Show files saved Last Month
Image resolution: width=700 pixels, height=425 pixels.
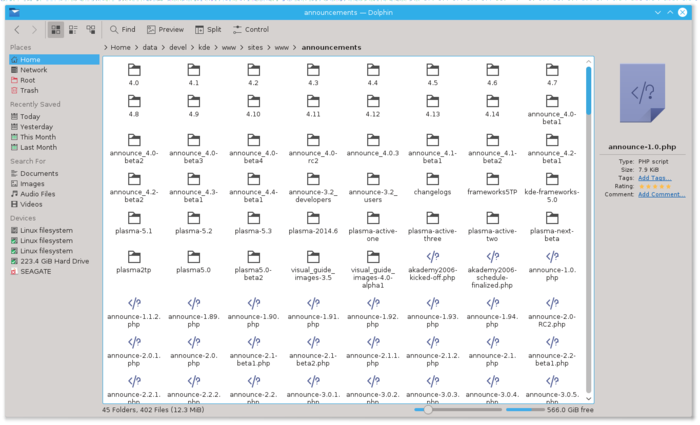[x=54, y=147]
